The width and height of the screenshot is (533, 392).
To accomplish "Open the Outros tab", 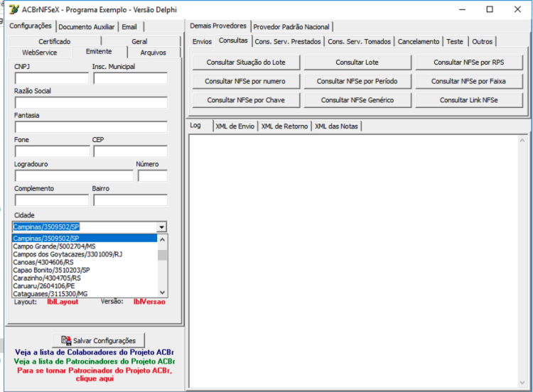I will pyautogui.click(x=482, y=41).
